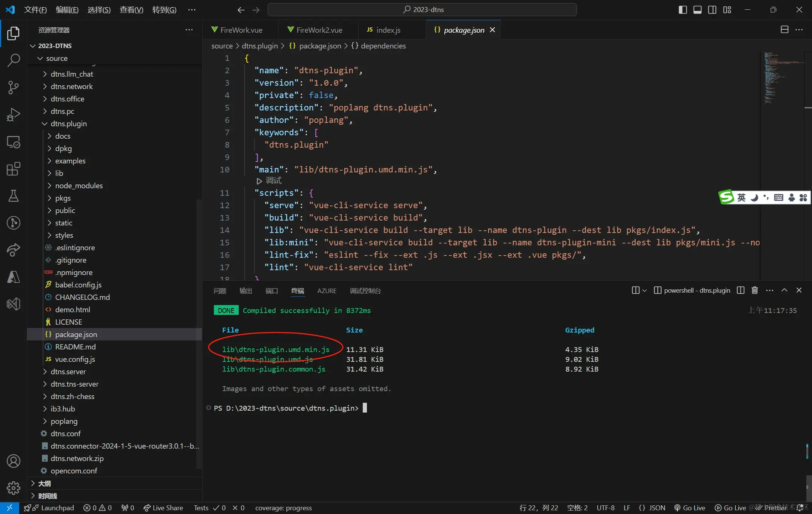Screen dimensions: 812x514
Task: Click the command center search box 2023-dtns
Action: click(422, 10)
